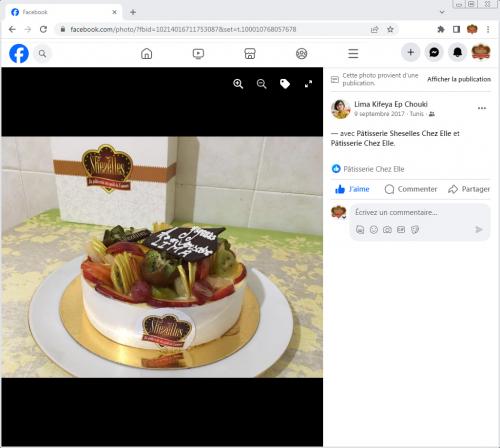This screenshot has width=500, height=448.
Task: Open the Marketplace icon
Action: point(250,53)
